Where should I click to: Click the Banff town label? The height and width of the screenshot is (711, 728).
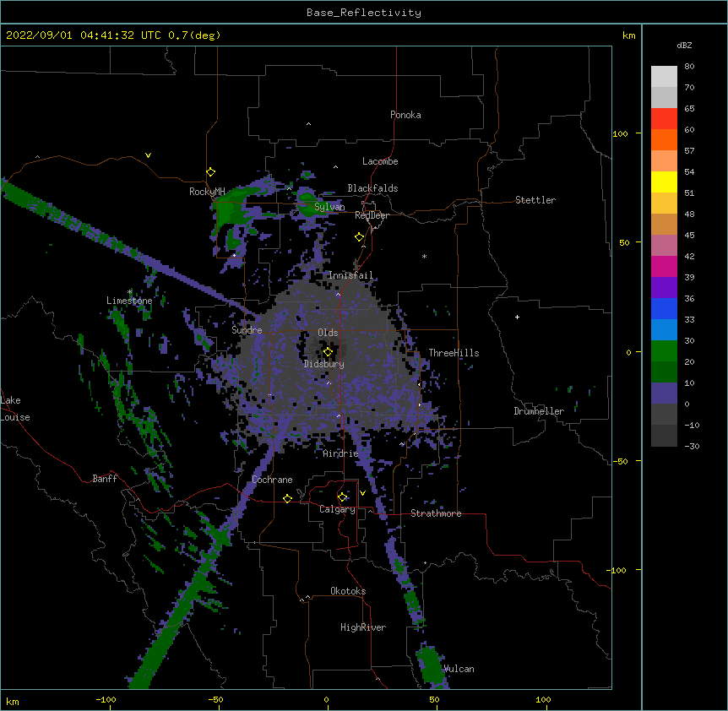[105, 479]
